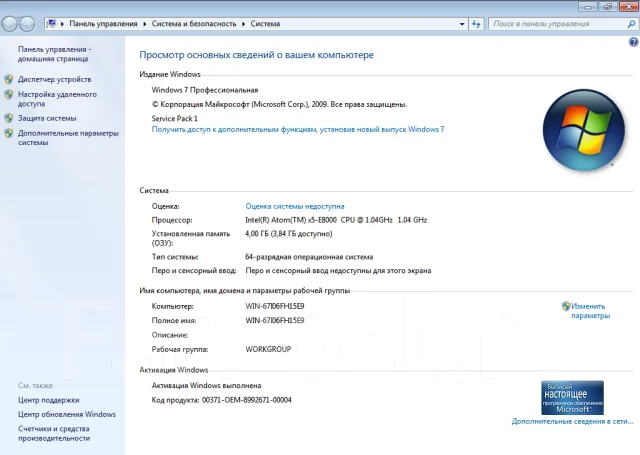The width and height of the screenshot is (640, 455).
Task: Open Дополнительные сведения в сети link
Action: (572, 421)
